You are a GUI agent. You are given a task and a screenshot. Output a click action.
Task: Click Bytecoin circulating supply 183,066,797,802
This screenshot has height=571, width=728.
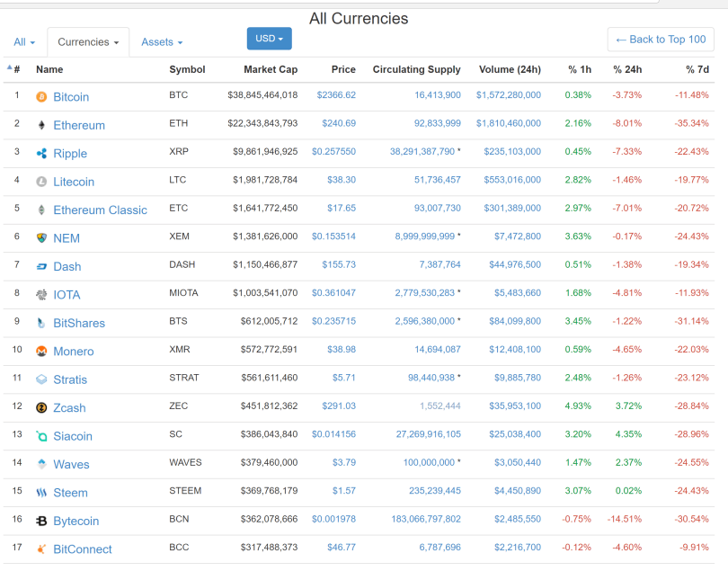(x=426, y=519)
